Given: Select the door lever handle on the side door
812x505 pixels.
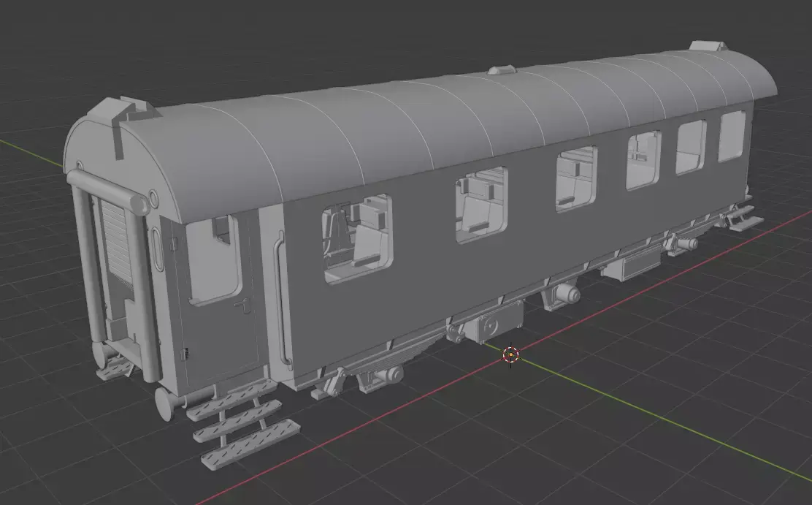Looking at the screenshot, I should pos(243,305).
